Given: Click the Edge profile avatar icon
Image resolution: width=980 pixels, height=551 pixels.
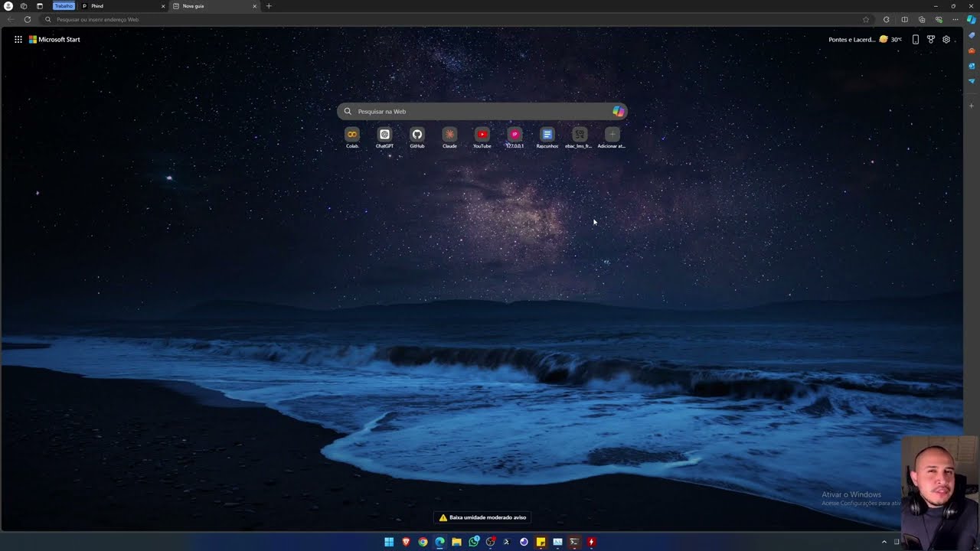Looking at the screenshot, I should [8, 6].
